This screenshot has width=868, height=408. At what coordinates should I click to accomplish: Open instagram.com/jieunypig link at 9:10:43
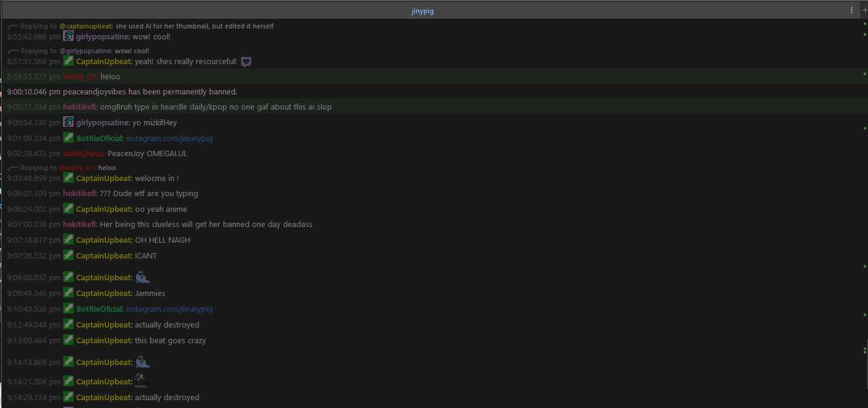point(169,309)
